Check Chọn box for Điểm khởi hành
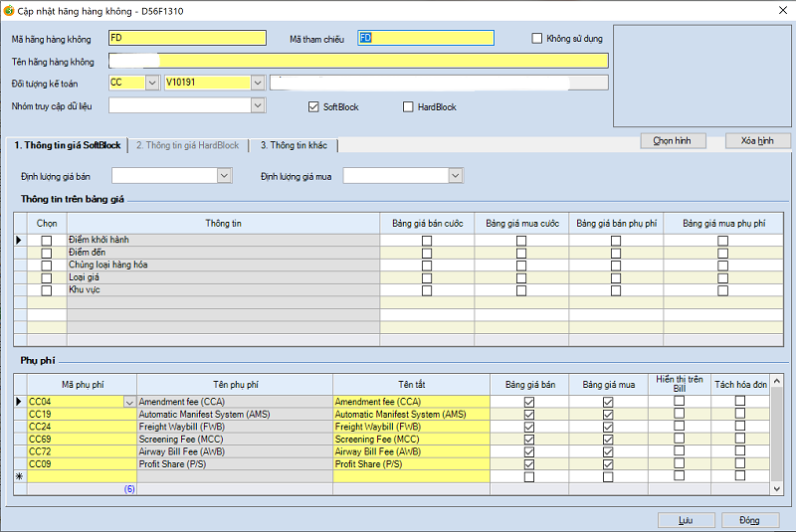The width and height of the screenshot is (796, 532). (x=46, y=241)
